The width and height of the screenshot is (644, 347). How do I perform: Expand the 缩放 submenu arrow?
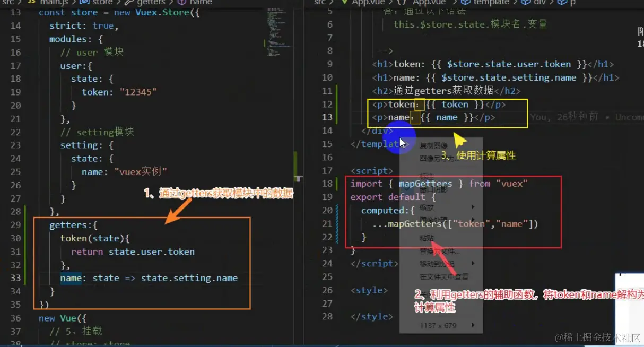point(473,206)
